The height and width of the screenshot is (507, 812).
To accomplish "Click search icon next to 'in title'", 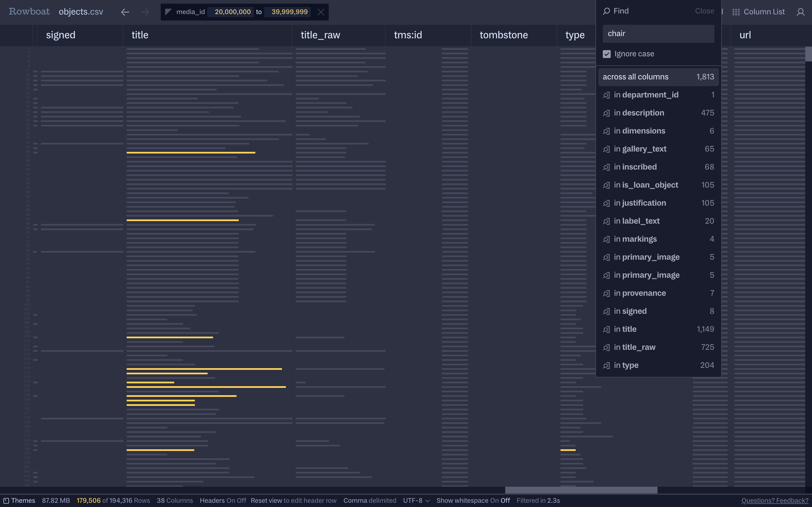I will (606, 330).
